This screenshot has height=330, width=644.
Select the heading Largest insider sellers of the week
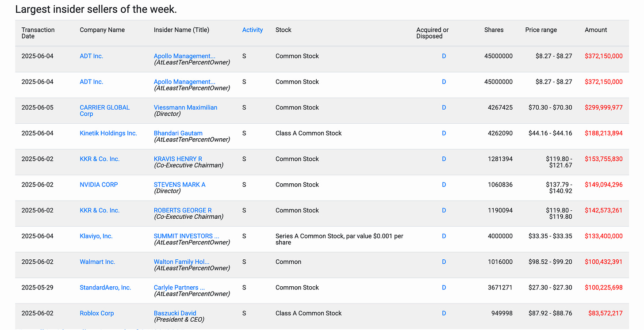(96, 9)
